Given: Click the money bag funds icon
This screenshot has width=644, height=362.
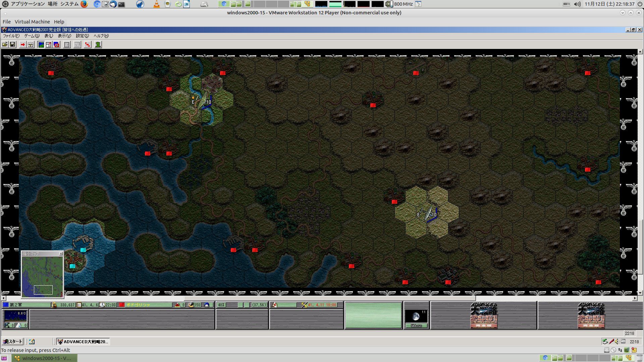Looking at the screenshot, I should 54,305.
